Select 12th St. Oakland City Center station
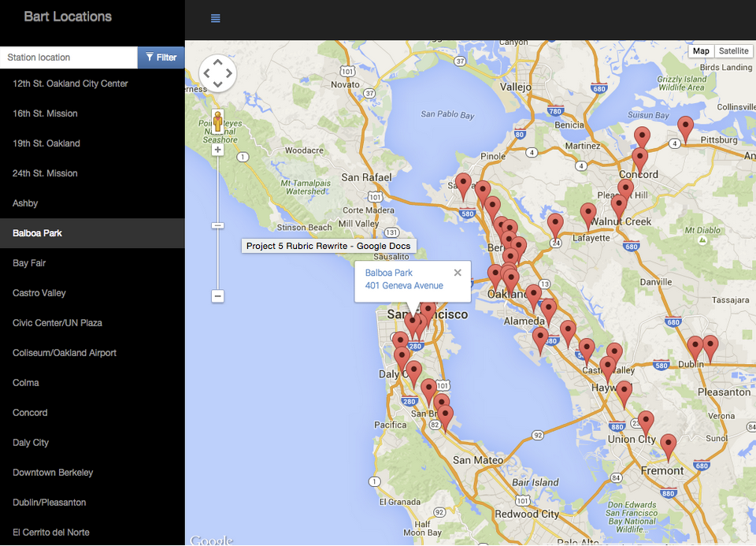Image resolution: width=756 pixels, height=546 pixels. pos(92,84)
